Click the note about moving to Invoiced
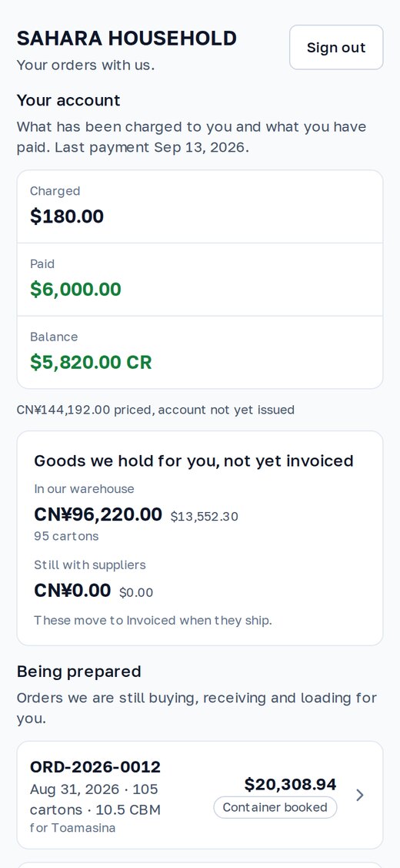 tap(153, 620)
